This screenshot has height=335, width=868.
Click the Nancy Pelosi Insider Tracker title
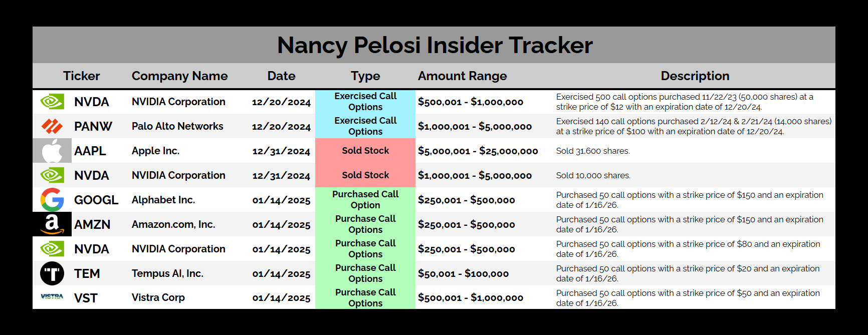point(435,45)
